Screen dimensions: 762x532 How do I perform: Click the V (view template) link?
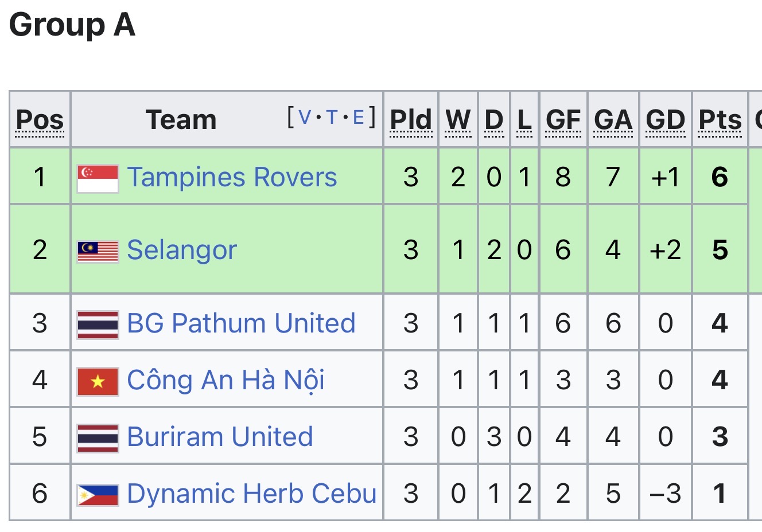305,118
